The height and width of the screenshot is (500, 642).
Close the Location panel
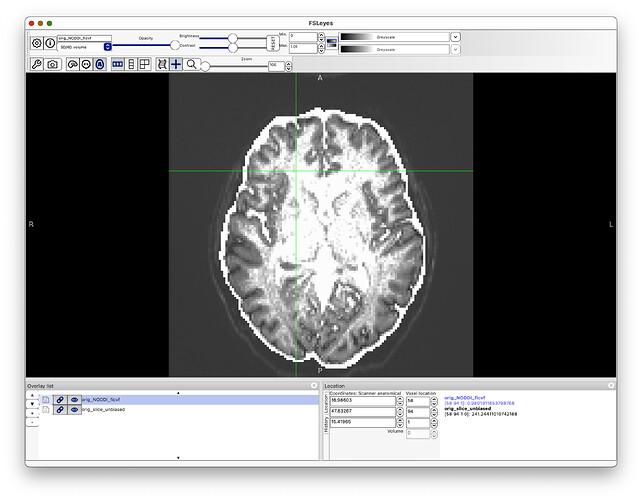(x=611, y=386)
